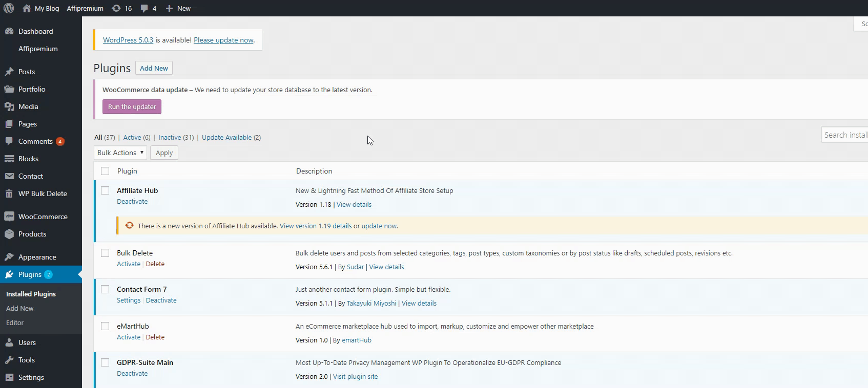Open the Bulk Actions dropdown
This screenshot has height=388, width=868.
[x=120, y=153]
